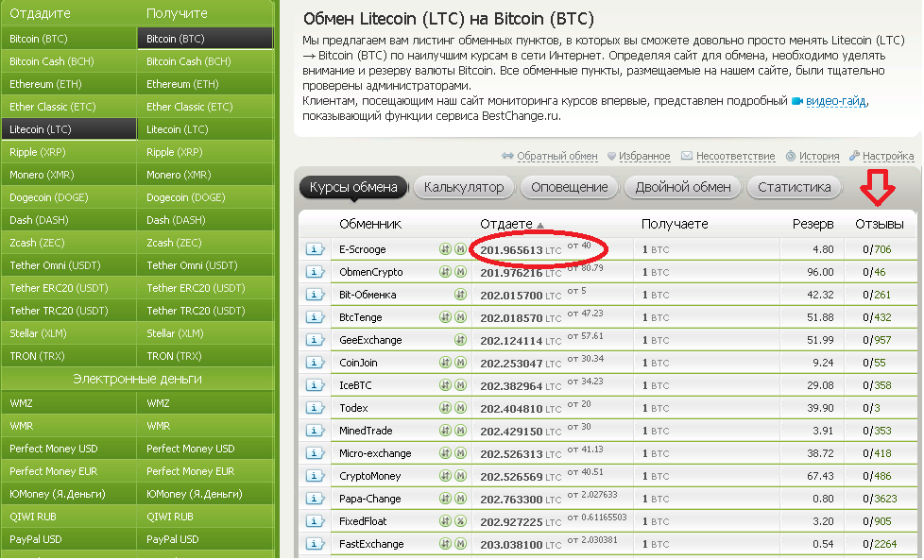Open История link

coord(819,156)
